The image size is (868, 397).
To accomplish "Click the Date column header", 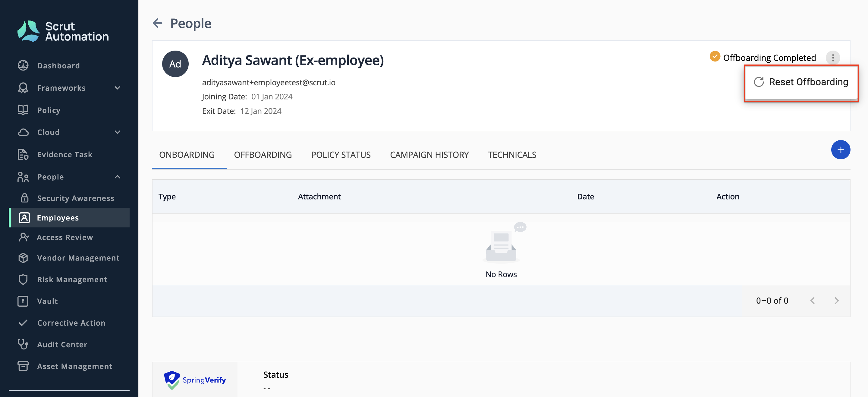I will point(586,196).
